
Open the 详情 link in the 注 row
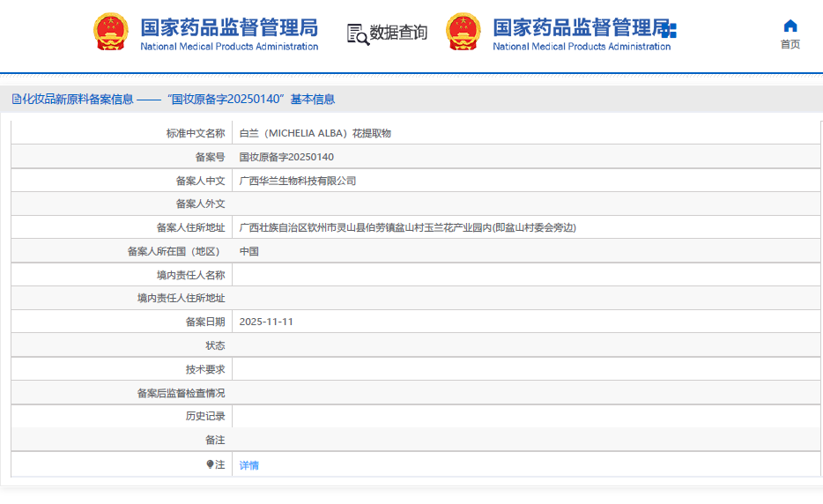249,465
